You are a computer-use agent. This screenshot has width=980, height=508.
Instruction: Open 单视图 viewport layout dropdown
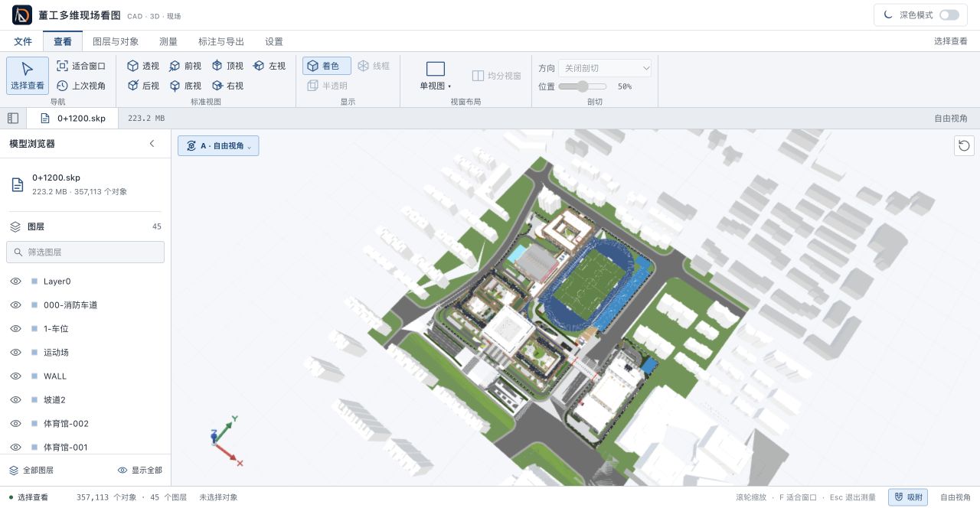[435, 76]
